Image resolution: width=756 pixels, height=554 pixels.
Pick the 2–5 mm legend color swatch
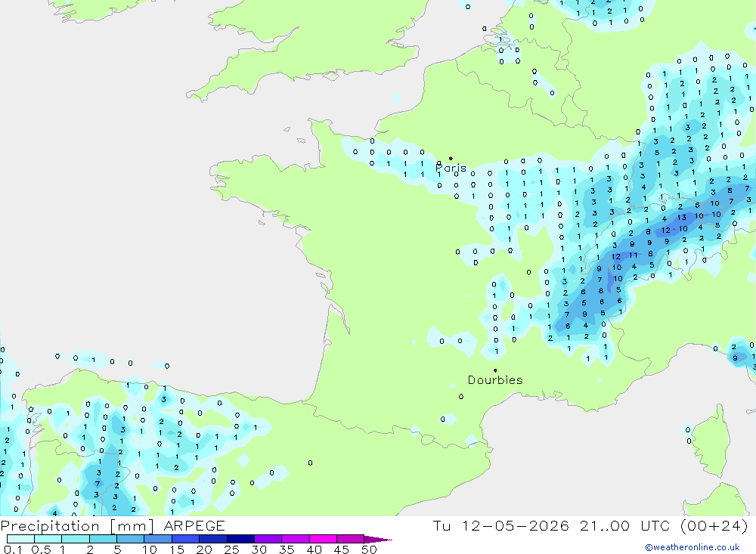103,539
